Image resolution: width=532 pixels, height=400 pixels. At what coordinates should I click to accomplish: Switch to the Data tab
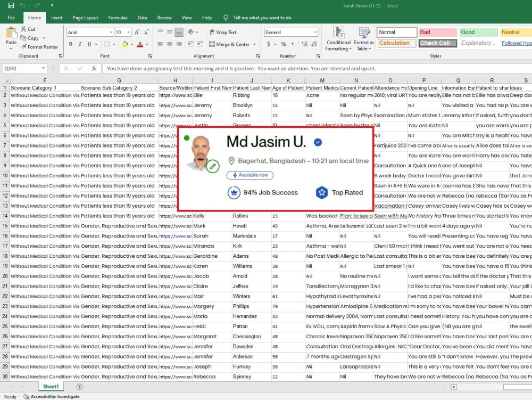pyautogui.click(x=142, y=18)
